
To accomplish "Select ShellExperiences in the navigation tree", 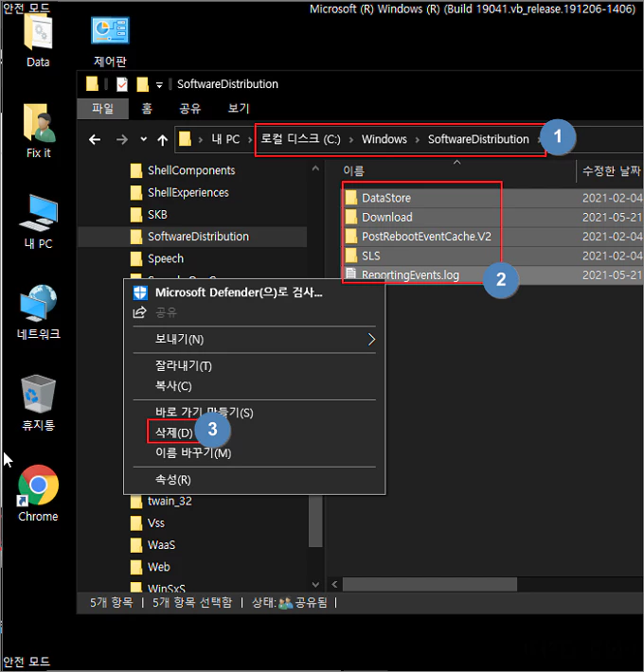I will point(188,193).
